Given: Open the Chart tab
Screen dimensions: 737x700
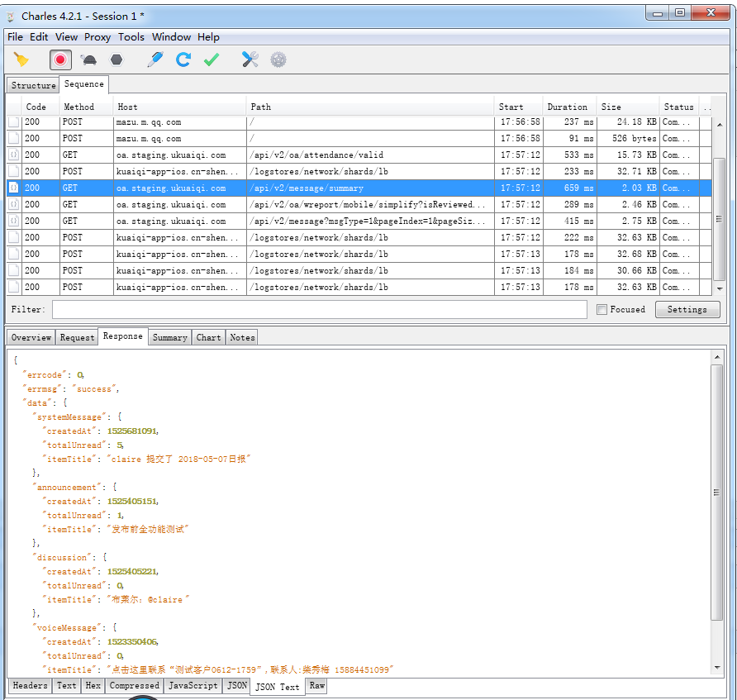Looking at the screenshot, I should click(208, 337).
